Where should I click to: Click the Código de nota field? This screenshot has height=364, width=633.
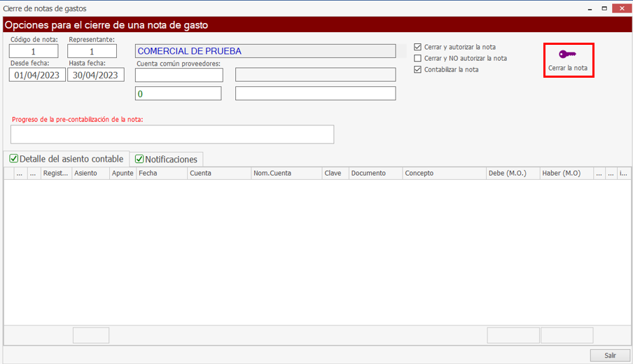click(34, 51)
